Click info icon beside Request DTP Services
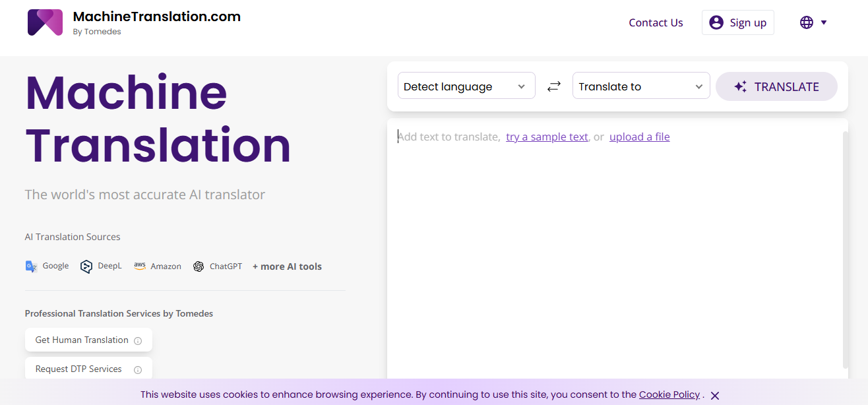The image size is (868, 405). click(x=138, y=370)
